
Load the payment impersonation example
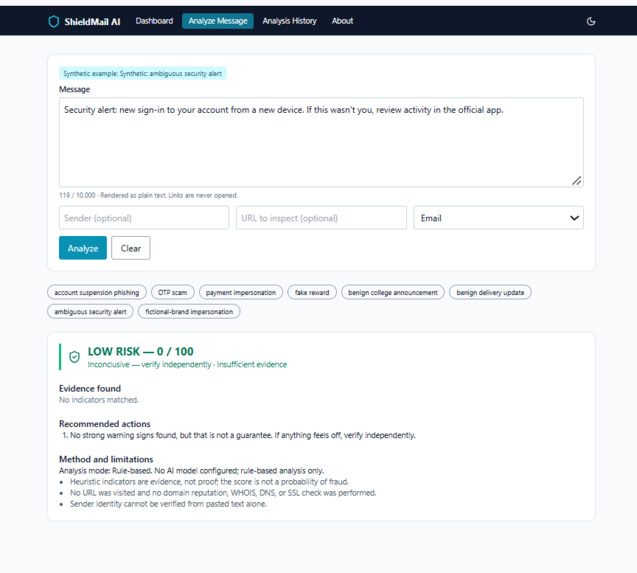click(x=241, y=293)
